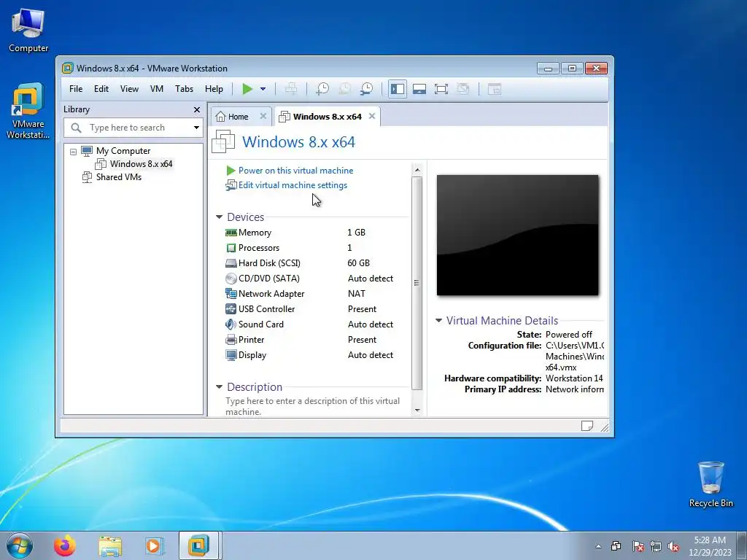Screen dimensions: 747x560
Task: Open the File menu
Action: [x=76, y=89]
